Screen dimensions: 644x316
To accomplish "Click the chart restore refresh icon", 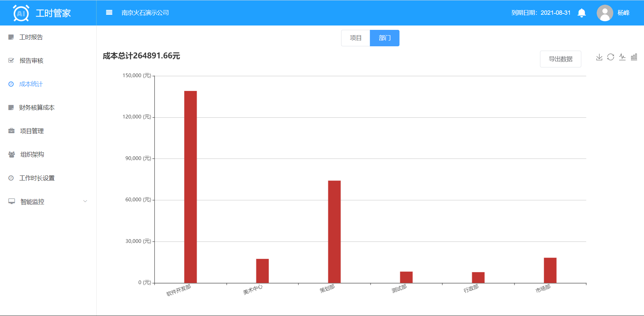I will click(610, 57).
